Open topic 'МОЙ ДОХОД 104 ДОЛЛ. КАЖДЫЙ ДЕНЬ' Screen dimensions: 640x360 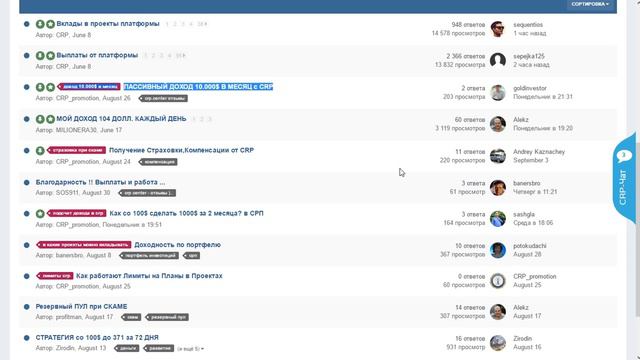121,119
